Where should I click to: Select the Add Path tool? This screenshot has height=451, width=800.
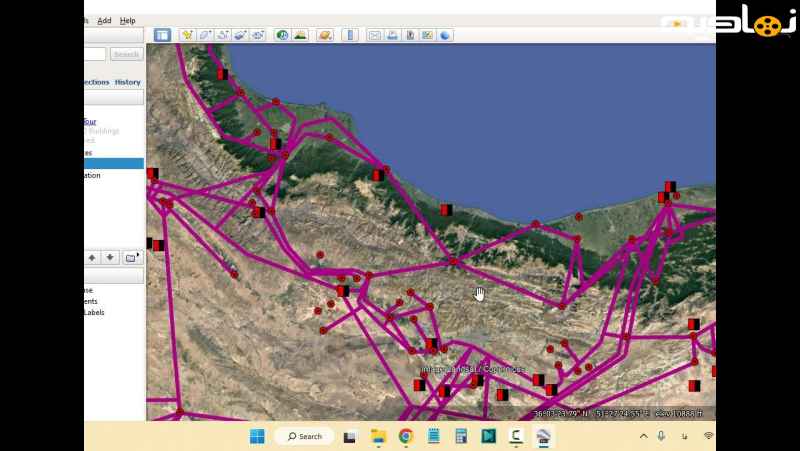(223, 35)
